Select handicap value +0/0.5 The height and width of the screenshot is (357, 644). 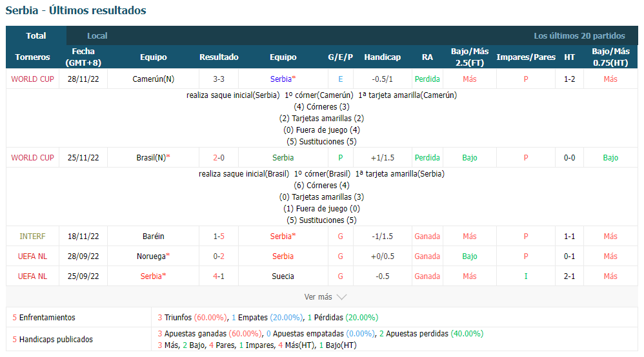coord(383,256)
